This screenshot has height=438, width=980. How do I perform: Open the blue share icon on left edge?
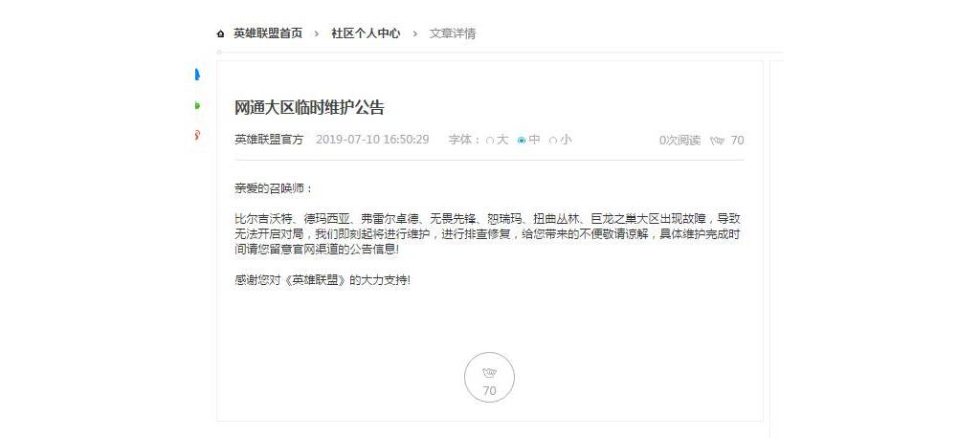click(197, 75)
